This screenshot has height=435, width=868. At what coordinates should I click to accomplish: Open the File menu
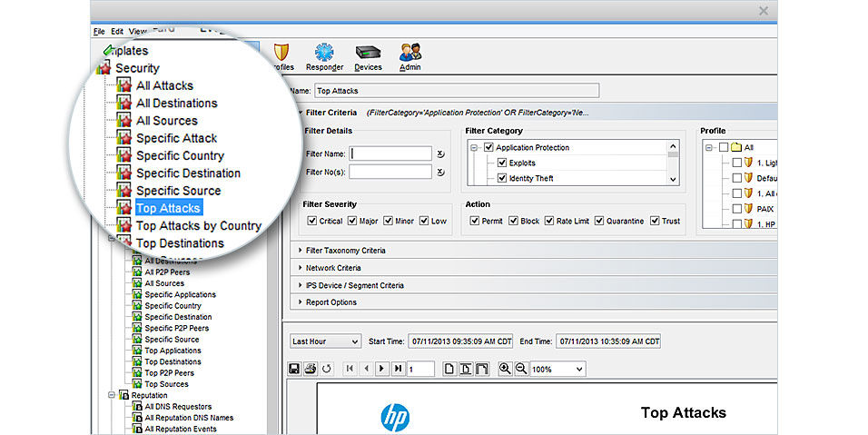point(99,31)
